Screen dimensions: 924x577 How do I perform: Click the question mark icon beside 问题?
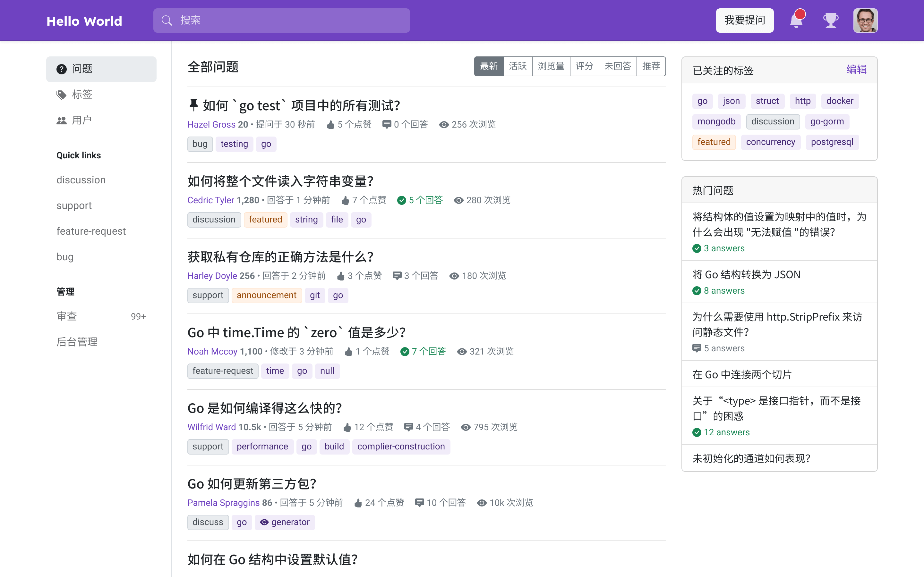[62, 69]
